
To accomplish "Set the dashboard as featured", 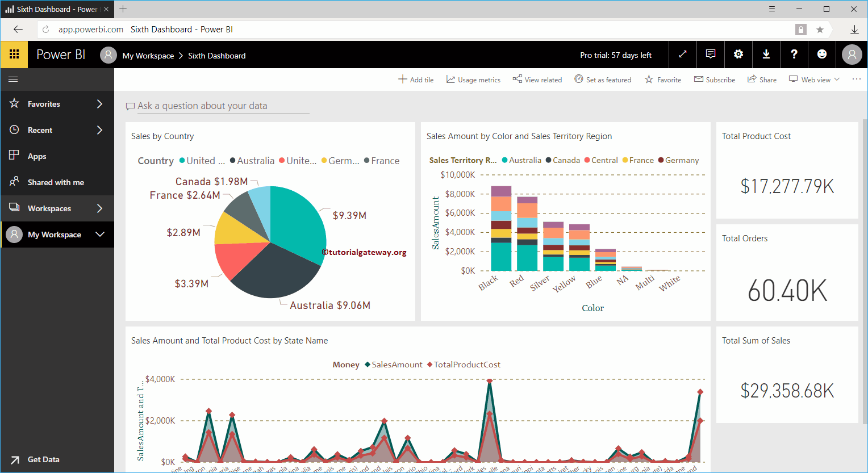I will pos(603,79).
